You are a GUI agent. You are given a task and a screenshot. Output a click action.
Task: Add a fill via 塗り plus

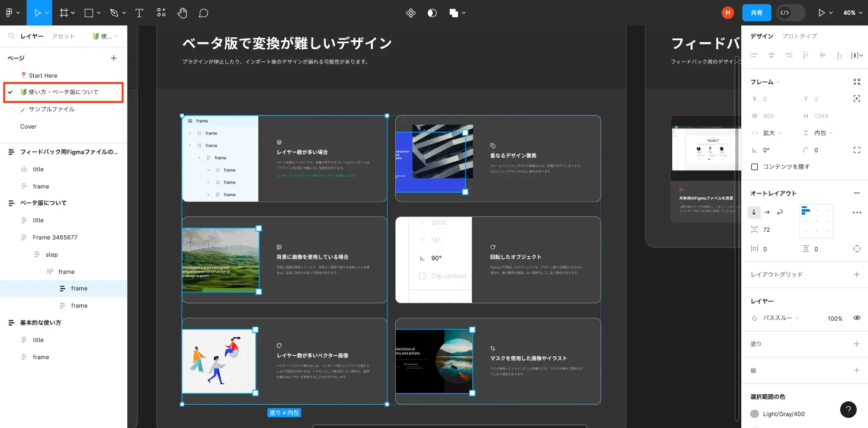[856, 344]
